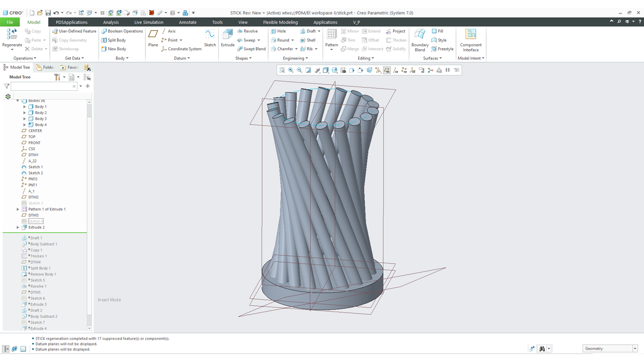The height and width of the screenshot is (362, 644).
Task: Switch to the Analysis tab
Action: (111, 22)
